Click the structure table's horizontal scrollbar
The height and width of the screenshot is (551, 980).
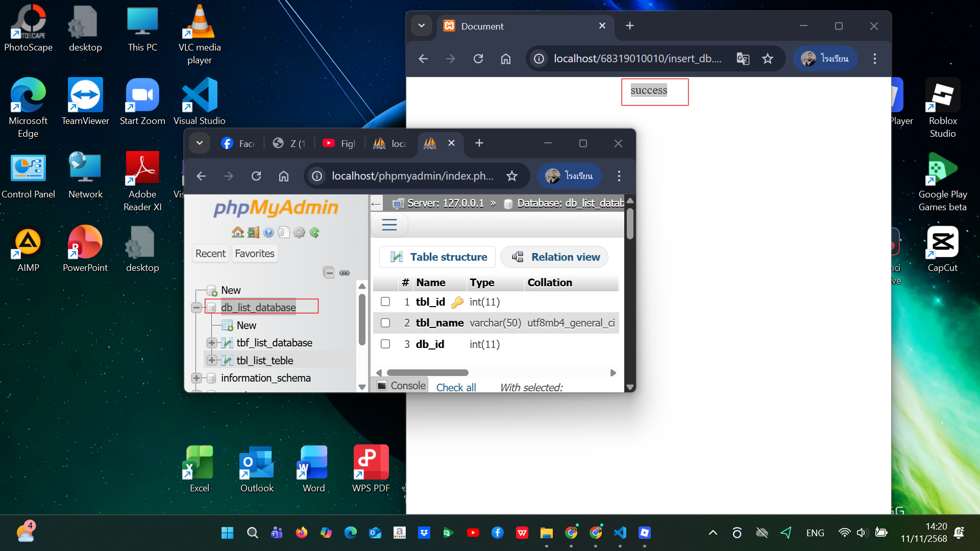coord(427,373)
